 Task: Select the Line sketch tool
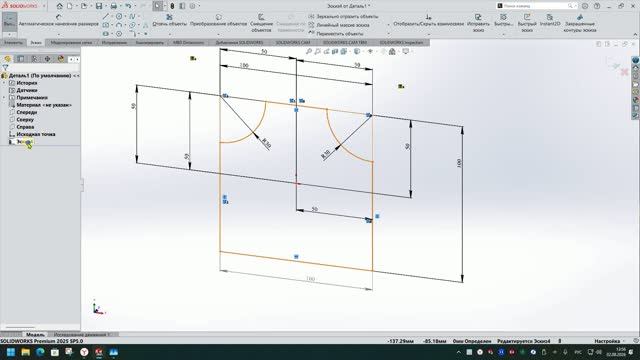[106, 16]
